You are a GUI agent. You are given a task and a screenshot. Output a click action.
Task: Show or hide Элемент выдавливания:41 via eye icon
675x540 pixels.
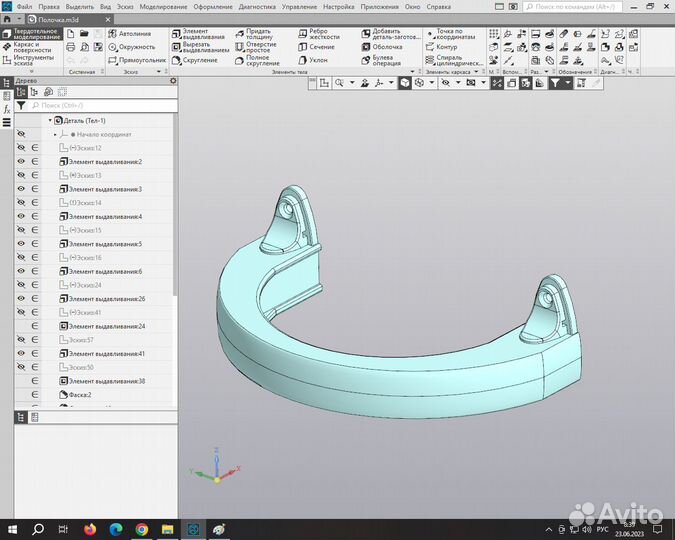21,353
